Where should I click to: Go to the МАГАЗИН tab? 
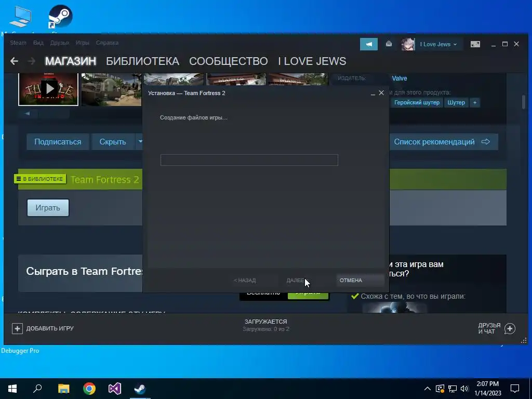coord(71,61)
